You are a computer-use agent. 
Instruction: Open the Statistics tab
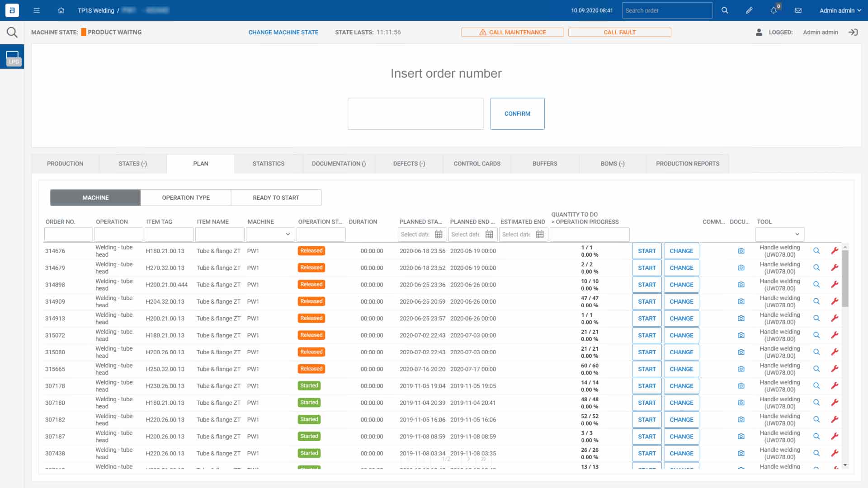tap(269, 164)
